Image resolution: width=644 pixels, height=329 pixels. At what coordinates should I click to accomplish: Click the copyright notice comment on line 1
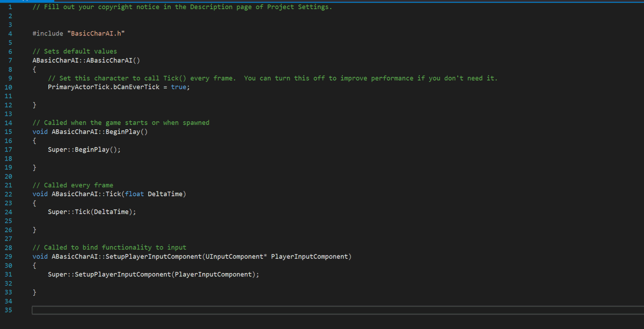tap(182, 7)
